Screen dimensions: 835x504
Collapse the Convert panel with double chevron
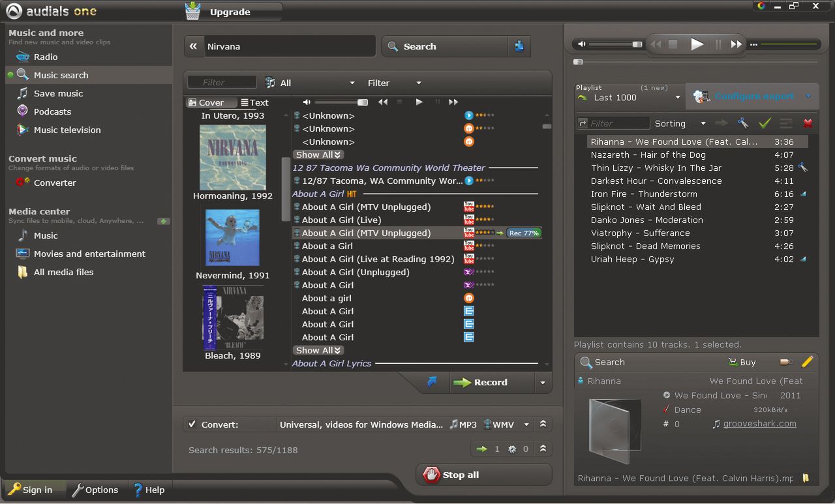pos(543,424)
